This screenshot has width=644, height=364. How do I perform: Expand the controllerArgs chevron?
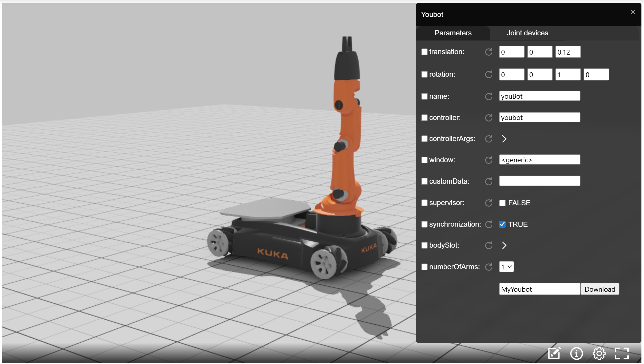504,139
